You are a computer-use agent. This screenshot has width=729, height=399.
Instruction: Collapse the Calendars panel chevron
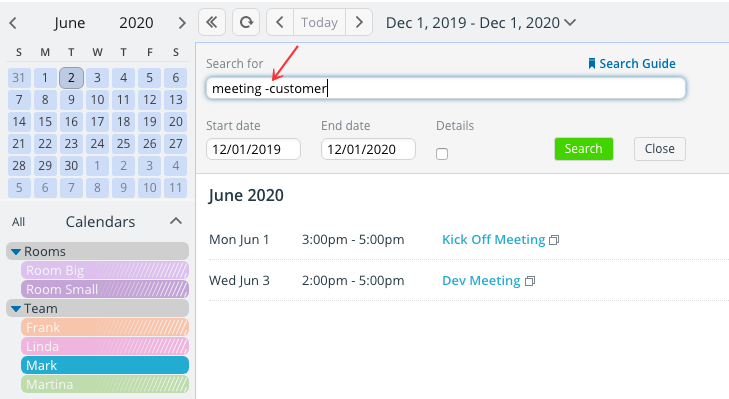coord(176,221)
